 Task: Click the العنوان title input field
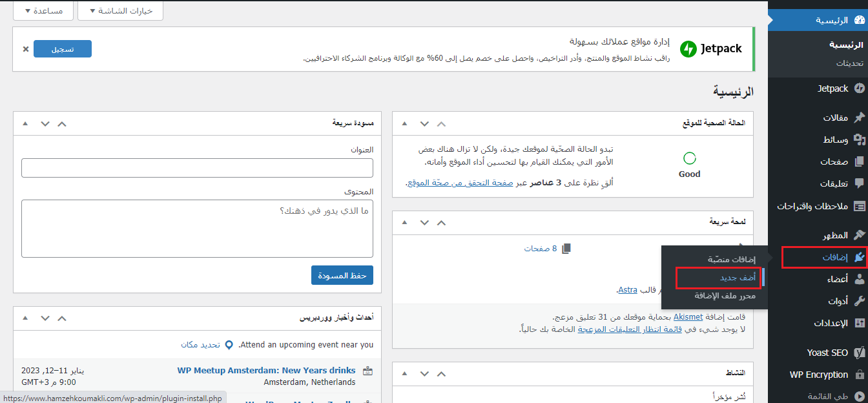197,168
